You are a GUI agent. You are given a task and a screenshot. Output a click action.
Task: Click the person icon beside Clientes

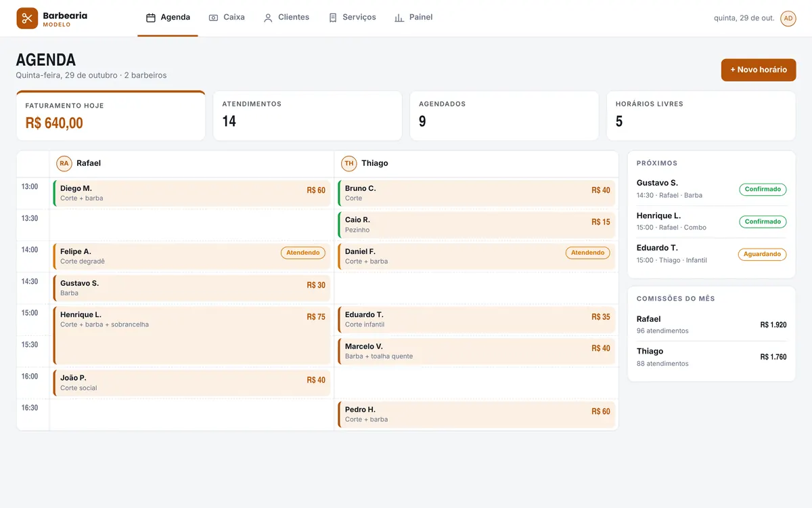pyautogui.click(x=268, y=18)
